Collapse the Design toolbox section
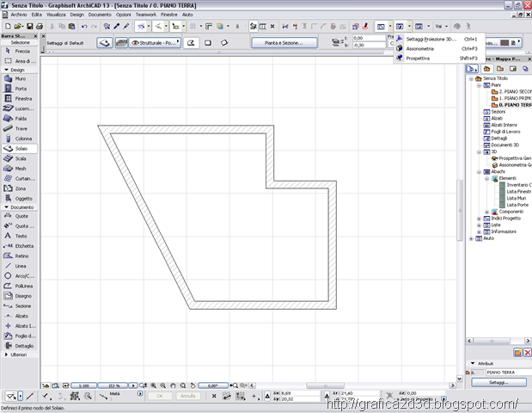 6,70
